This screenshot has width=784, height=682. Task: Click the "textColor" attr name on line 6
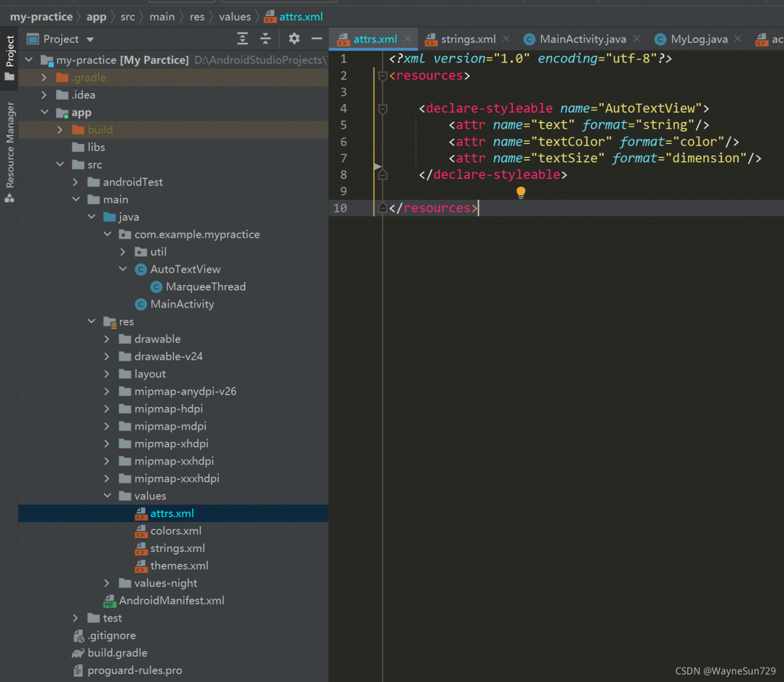pos(571,142)
